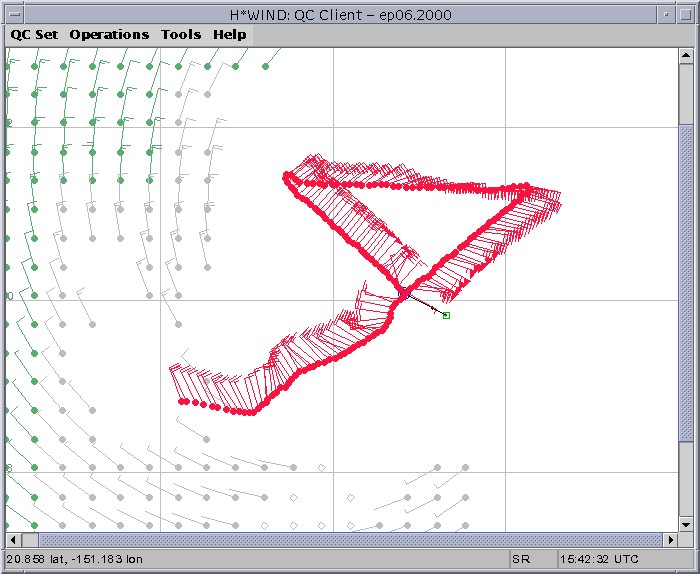Click the green wind barb dot at top
Viewport: 700px width, 574px height.
[x=266, y=66]
